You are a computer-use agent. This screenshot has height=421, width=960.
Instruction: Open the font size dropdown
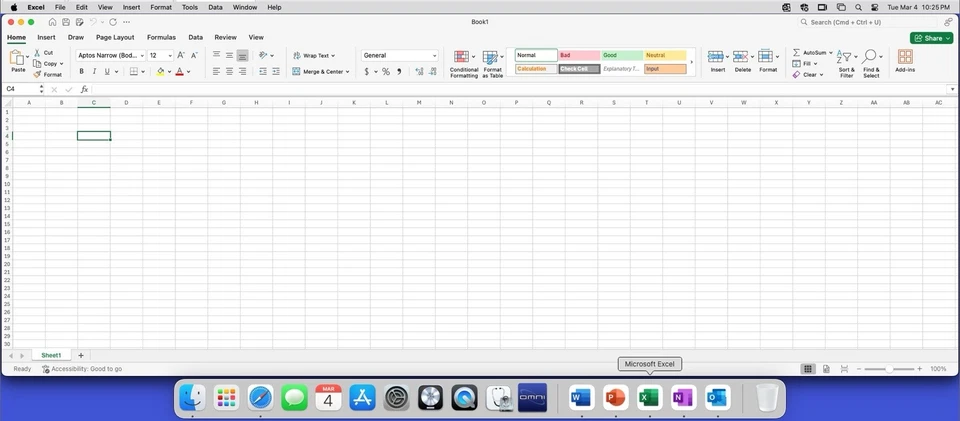click(170, 56)
